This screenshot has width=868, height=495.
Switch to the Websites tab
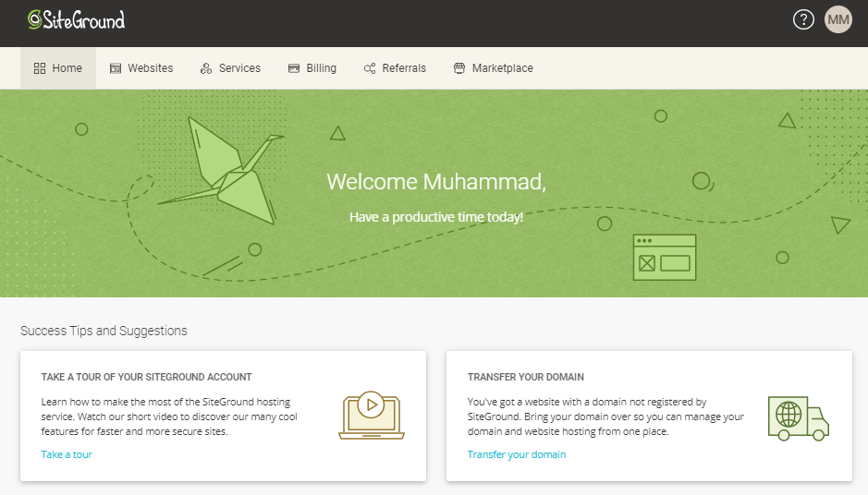[141, 68]
